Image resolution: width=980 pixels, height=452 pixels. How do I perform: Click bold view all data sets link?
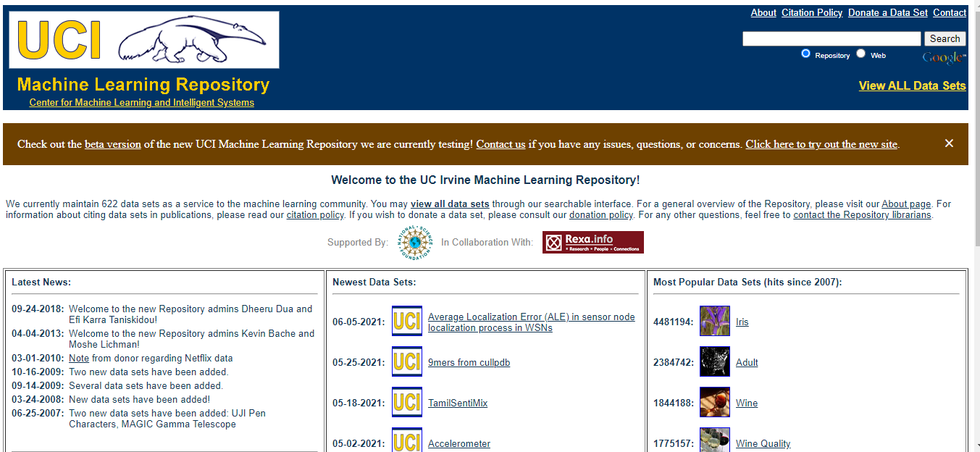pyautogui.click(x=450, y=204)
